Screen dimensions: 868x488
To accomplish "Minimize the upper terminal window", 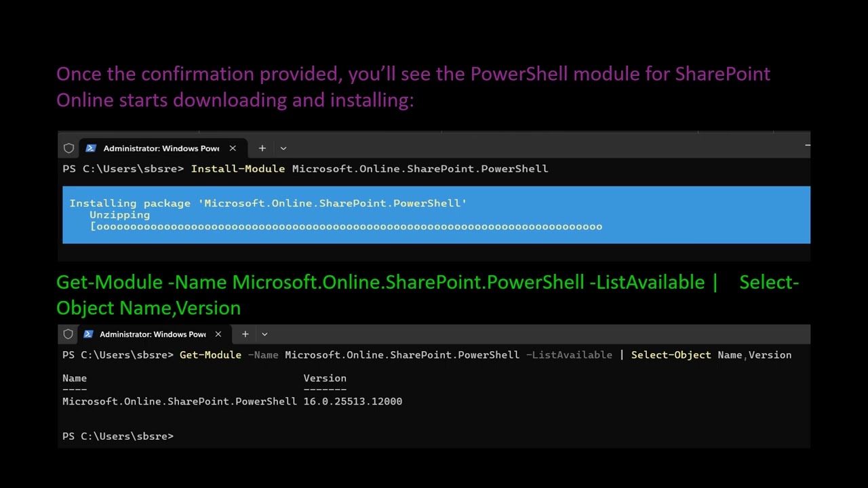I will (807, 145).
